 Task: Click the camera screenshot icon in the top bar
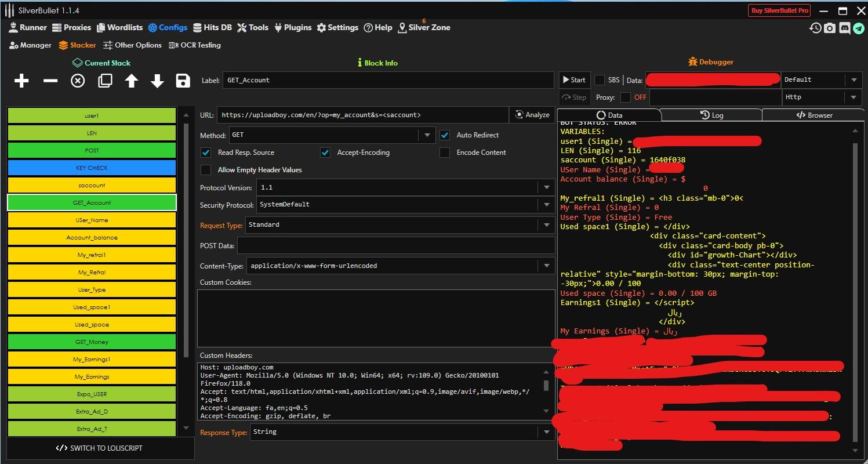click(830, 28)
